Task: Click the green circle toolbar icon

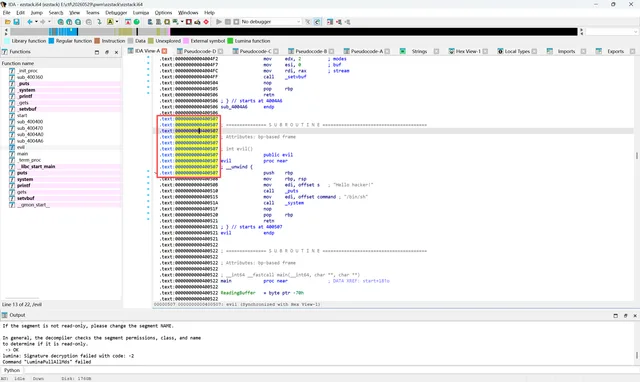Action: pos(136,22)
